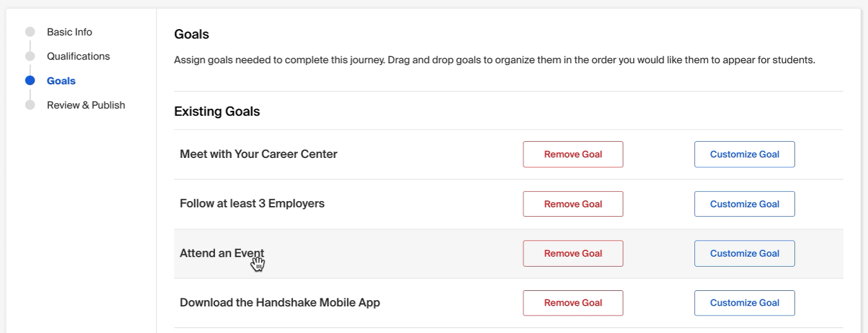The height and width of the screenshot is (333, 868).
Task: Click the Review & Publish step circle
Action: pos(30,105)
